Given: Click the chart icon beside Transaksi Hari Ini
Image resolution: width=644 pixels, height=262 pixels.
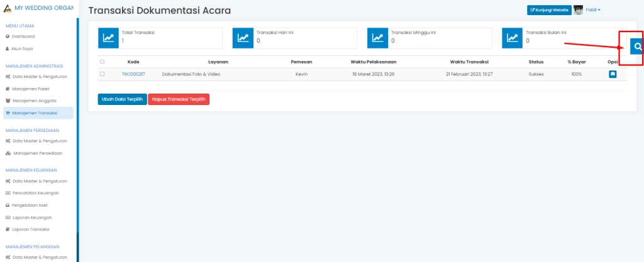Looking at the screenshot, I should coord(243,38).
